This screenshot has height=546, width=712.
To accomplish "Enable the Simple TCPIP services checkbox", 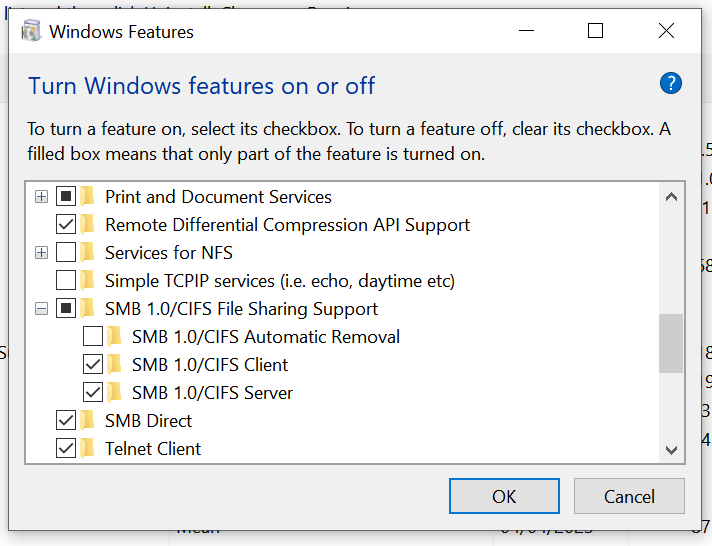I will click(66, 280).
